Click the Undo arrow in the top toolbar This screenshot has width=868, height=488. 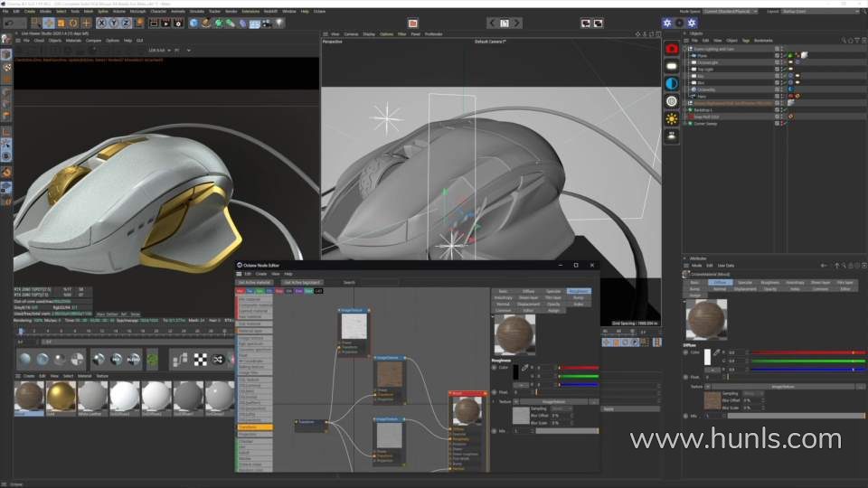point(9,23)
